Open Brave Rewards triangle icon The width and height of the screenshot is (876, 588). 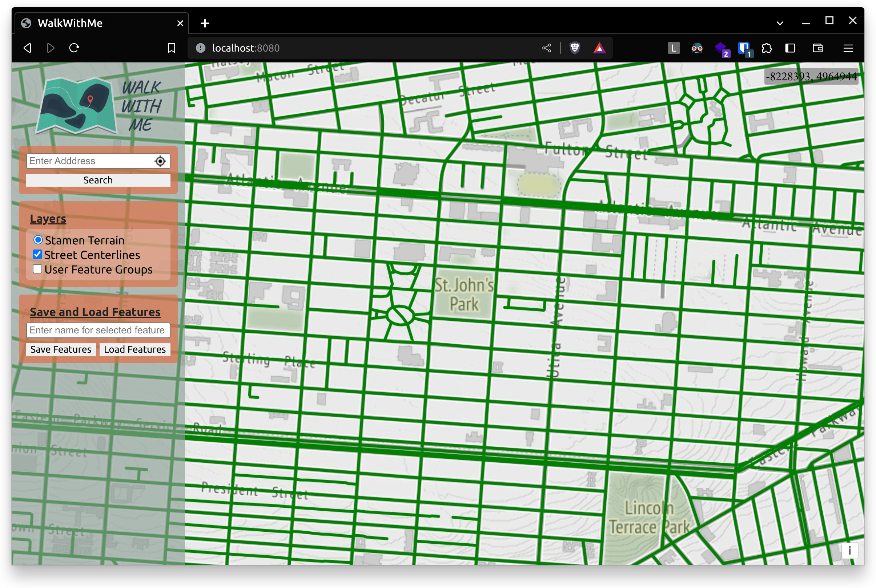coord(599,48)
